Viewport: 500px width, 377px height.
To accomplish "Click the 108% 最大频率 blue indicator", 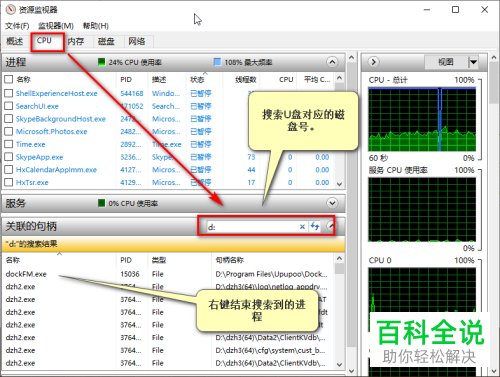I will click(217, 62).
